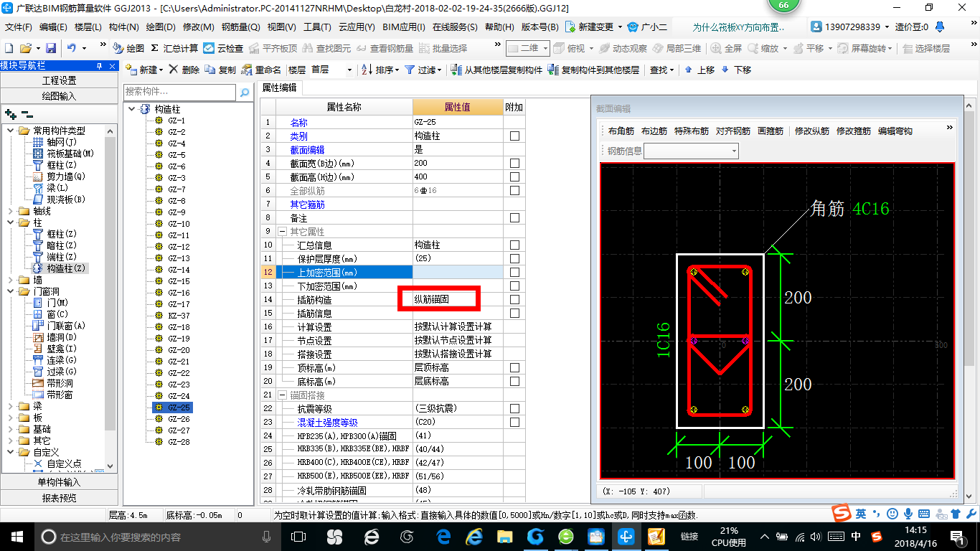
Task: Click the open folder icon
Action: (25, 48)
